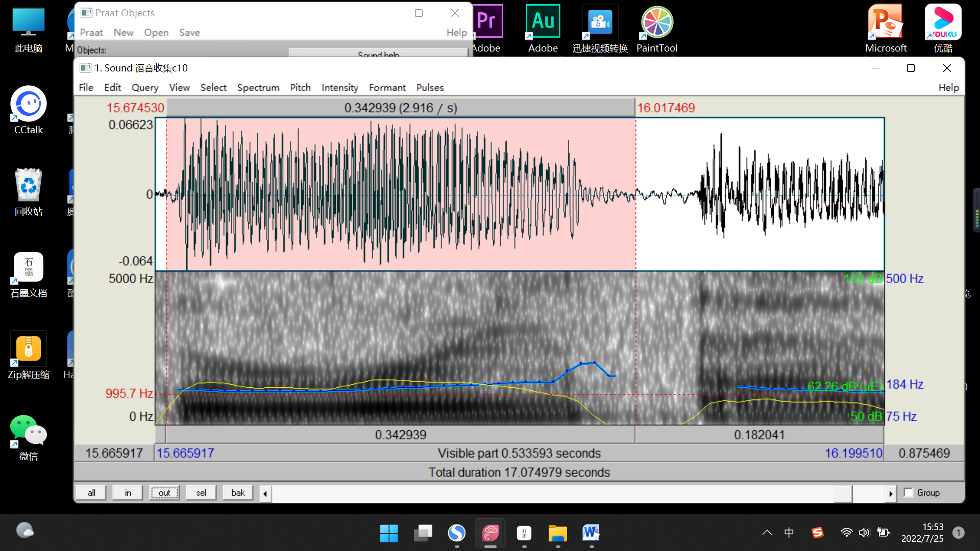Open PaintTool desktop icon
Image resolution: width=980 pixels, height=551 pixels.
(x=657, y=29)
